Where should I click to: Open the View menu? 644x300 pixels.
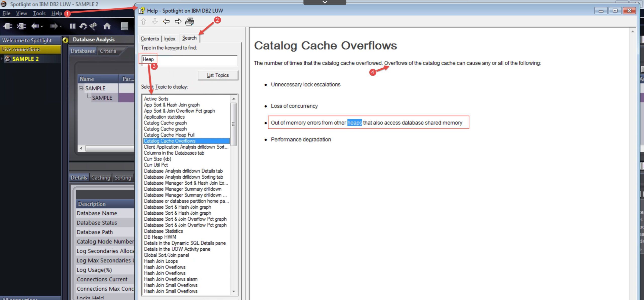pos(21,13)
